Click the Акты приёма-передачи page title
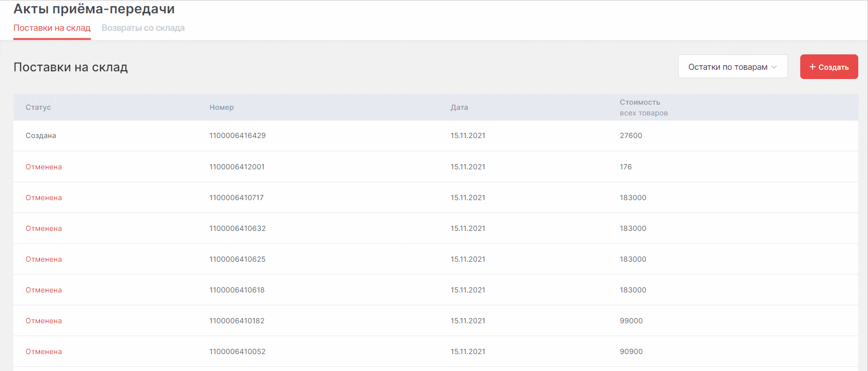 click(94, 9)
